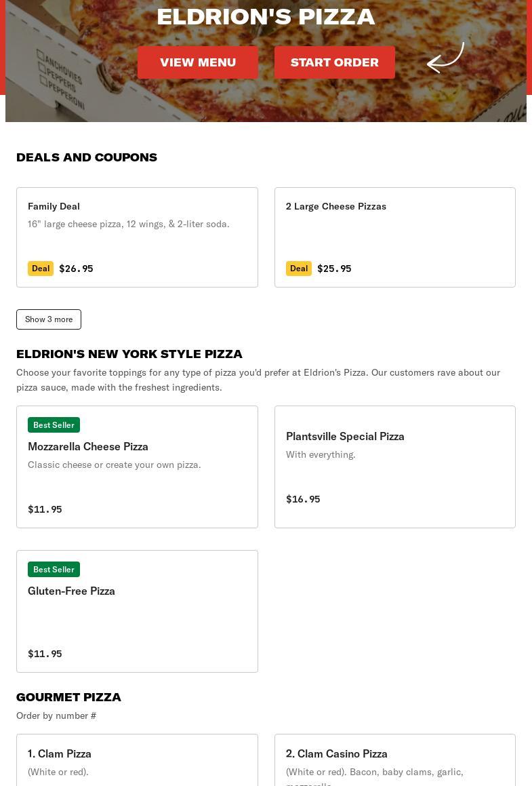Click the View Menu button
This screenshot has width=532, height=786.
[x=198, y=62]
